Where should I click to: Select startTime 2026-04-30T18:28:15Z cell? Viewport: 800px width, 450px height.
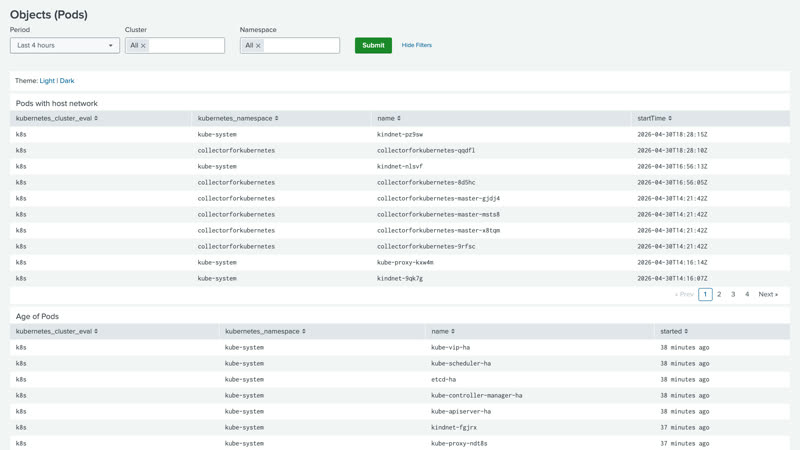click(672, 135)
